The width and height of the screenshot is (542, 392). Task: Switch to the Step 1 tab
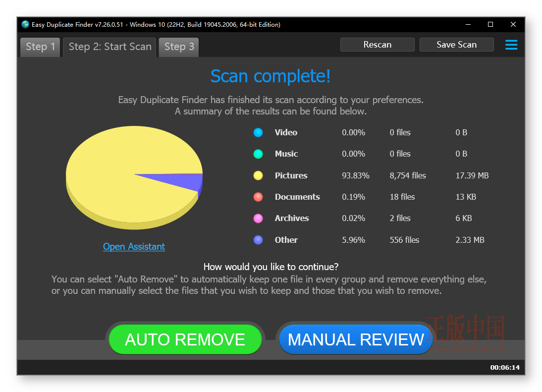[41, 47]
